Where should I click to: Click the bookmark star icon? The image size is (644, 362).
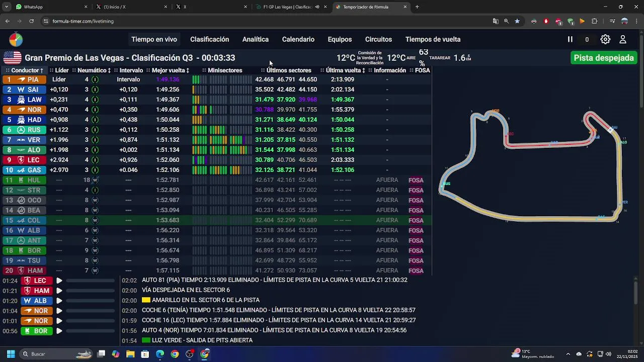(x=517, y=21)
